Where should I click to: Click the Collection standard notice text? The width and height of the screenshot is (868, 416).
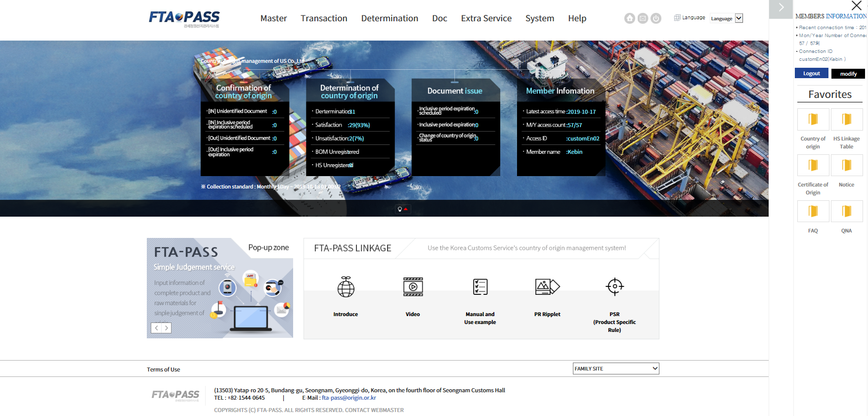[271, 187]
